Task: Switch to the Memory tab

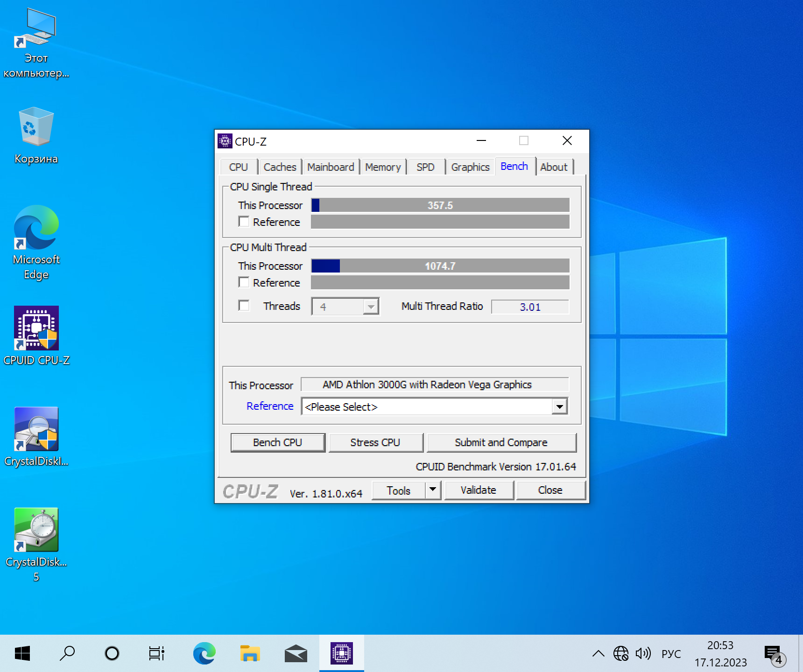Action: pyautogui.click(x=383, y=167)
